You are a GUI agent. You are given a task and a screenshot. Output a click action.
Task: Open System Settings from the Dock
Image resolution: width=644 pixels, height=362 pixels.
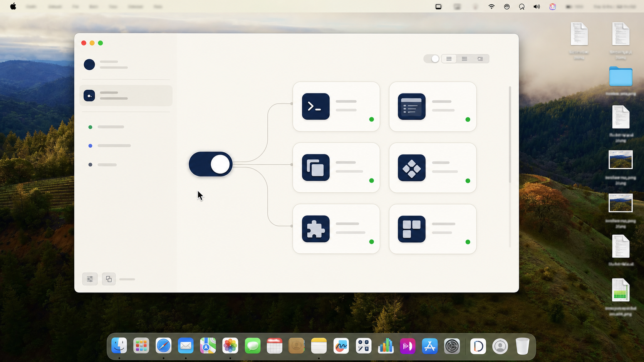(452, 346)
